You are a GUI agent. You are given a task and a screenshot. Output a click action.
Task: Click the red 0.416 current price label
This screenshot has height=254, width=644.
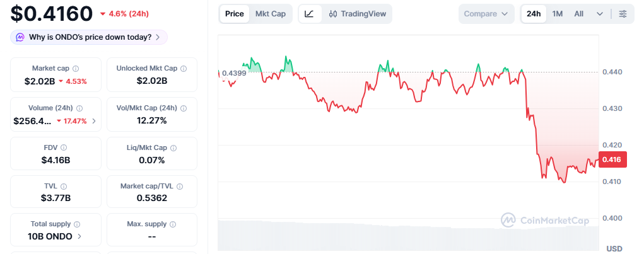(x=613, y=159)
